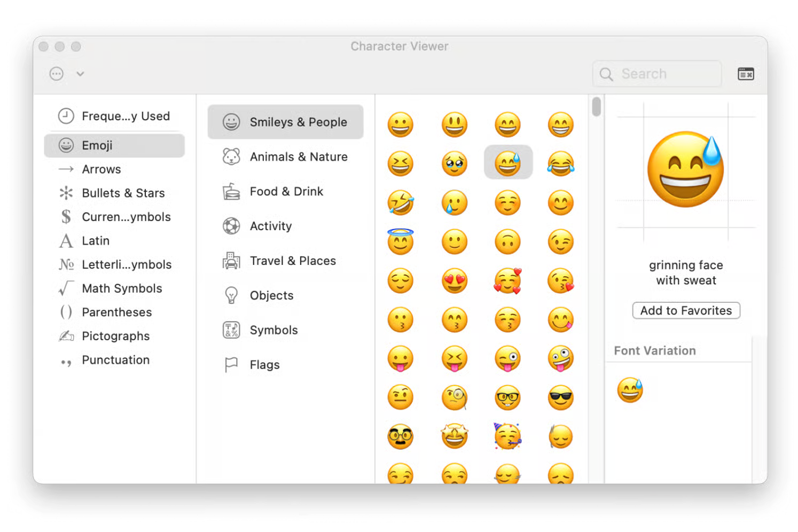The image size is (798, 532).
Task: Click the action menu gear icon top left
Action: (56, 74)
